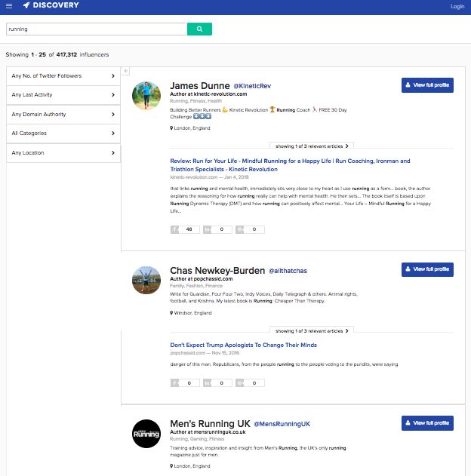Open the @MensRunningUK Twitter handle
The width and height of the screenshot is (471, 476).
click(282, 424)
